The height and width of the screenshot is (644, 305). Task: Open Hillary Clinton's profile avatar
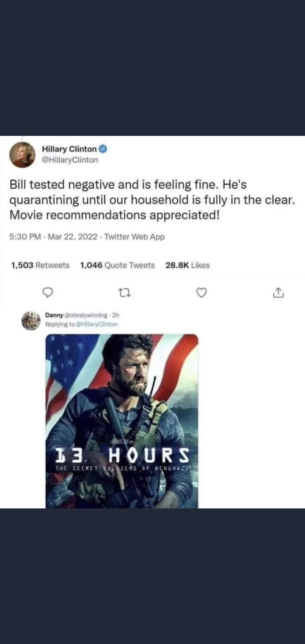click(x=23, y=155)
